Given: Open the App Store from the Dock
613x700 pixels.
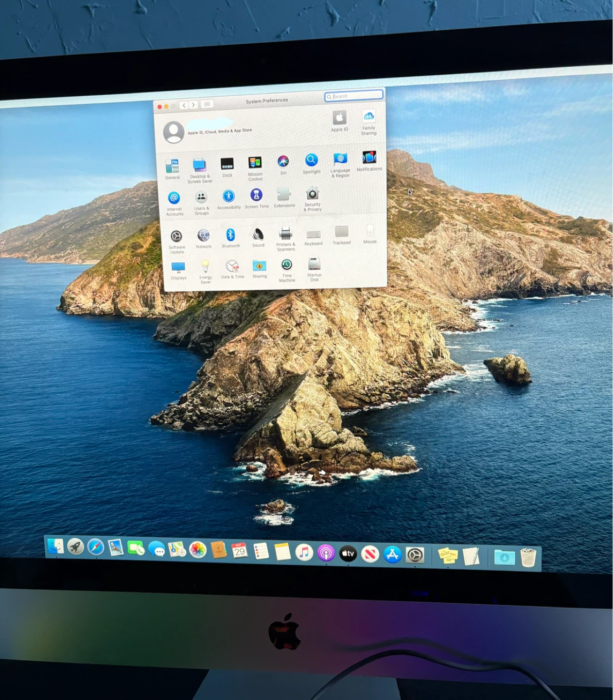Looking at the screenshot, I should pyautogui.click(x=392, y=555).
